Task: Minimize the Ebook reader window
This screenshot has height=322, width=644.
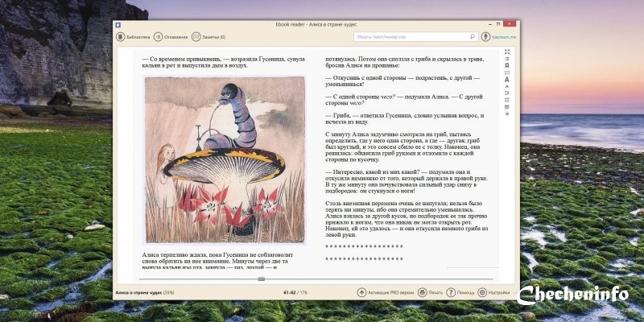Action: tap(489, 24)
